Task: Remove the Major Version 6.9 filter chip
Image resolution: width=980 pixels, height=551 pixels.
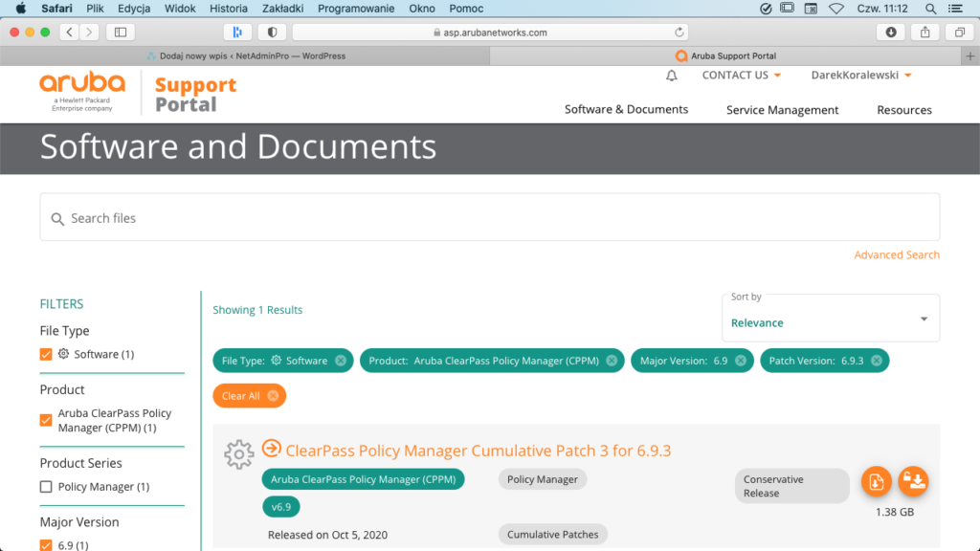Action: coord(741,361)
